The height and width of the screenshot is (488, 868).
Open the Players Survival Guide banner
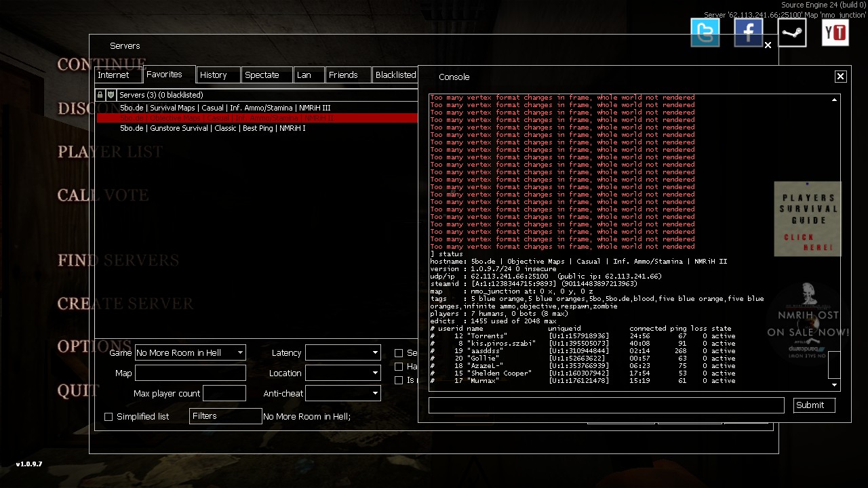[x=807, y=218]
